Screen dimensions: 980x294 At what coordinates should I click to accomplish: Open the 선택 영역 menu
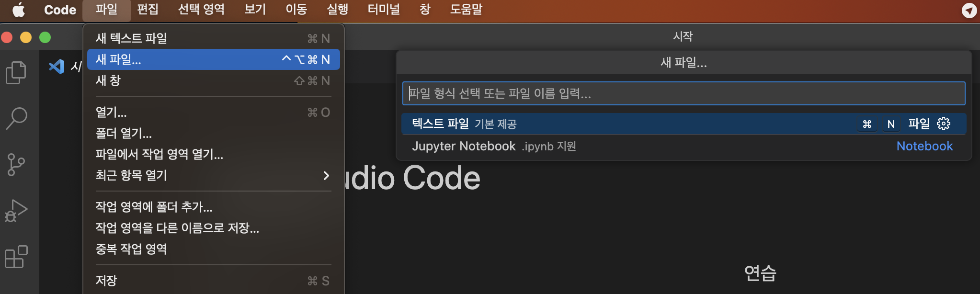point(201,10)
